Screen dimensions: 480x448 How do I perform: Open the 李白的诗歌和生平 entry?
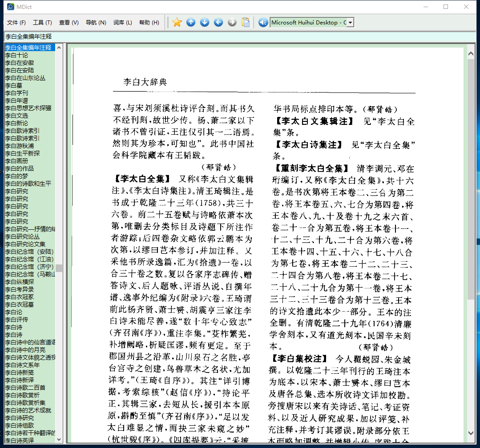pos(28,184)
